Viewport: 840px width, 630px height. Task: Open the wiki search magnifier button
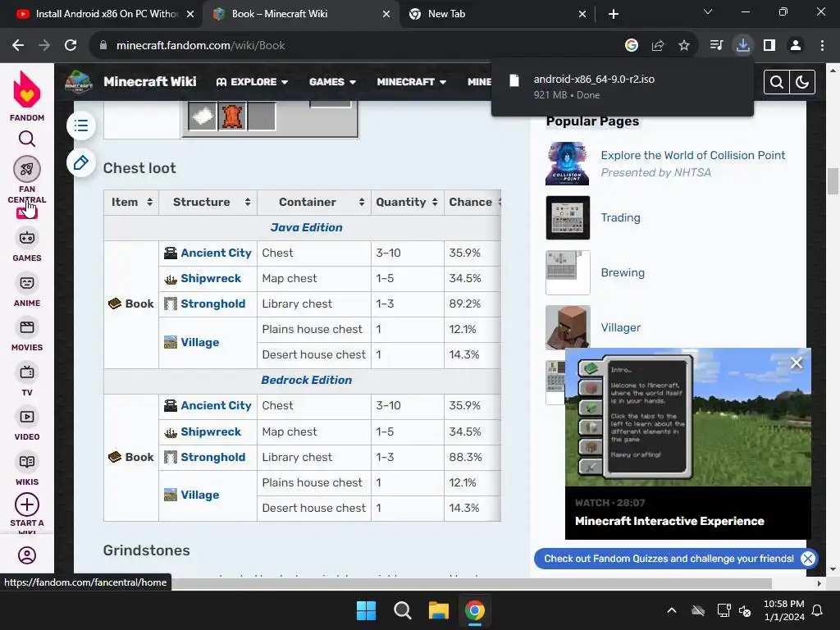tap(777, 82)
